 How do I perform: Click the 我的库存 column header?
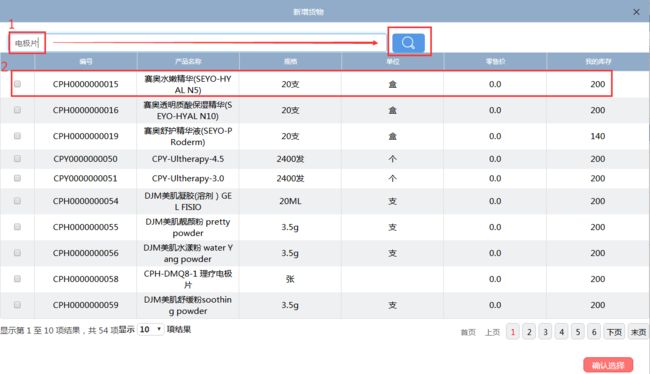click(598, 61)
